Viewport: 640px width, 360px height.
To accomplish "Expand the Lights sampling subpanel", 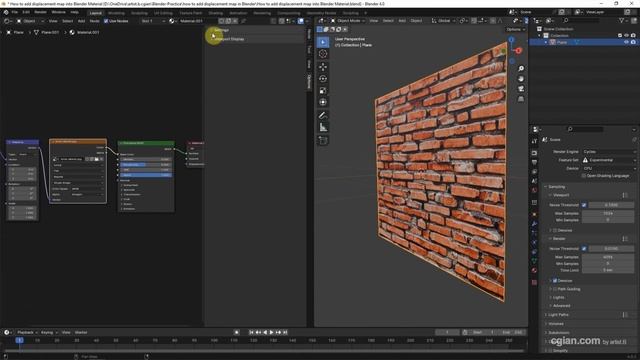I will [558, 298].
